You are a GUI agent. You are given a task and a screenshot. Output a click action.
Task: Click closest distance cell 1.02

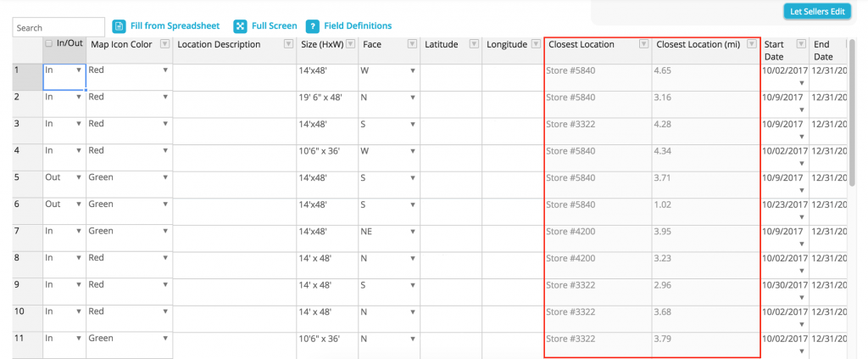pos(706,211)
